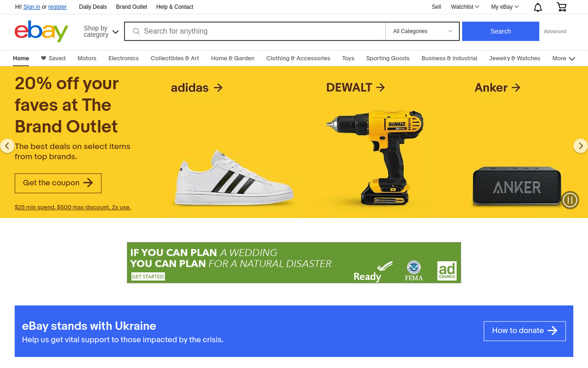Open Clothing & Accessories category
588x368 pixels.
tap(298, 58)
